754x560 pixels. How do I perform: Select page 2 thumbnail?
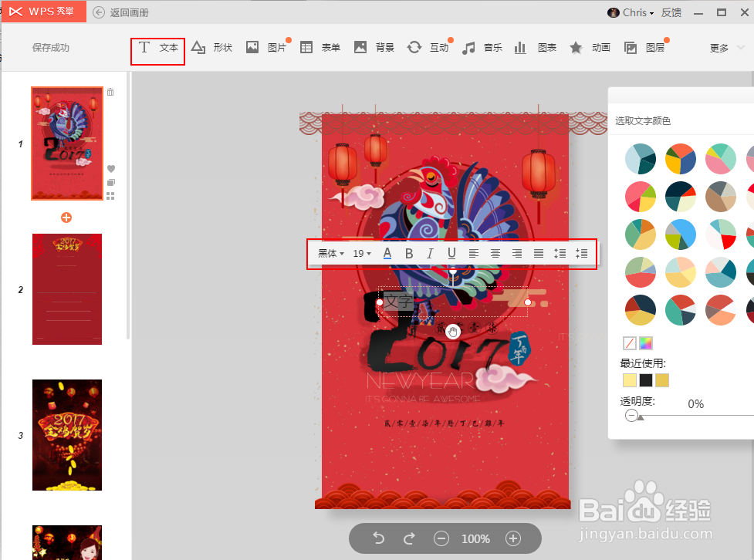[67, 289]
